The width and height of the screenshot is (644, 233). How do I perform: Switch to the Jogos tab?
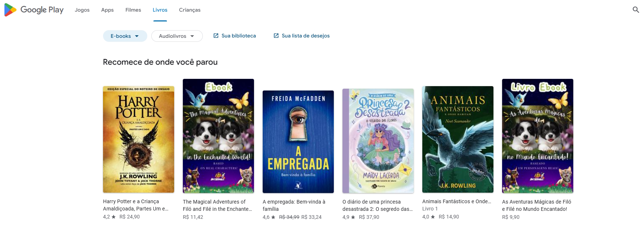pos(82,10)
